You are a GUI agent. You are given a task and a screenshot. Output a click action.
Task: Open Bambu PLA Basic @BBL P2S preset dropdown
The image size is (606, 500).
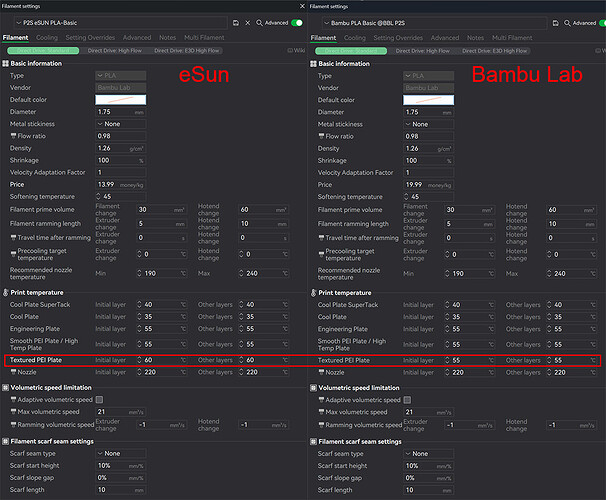click(x=434, y=23)
